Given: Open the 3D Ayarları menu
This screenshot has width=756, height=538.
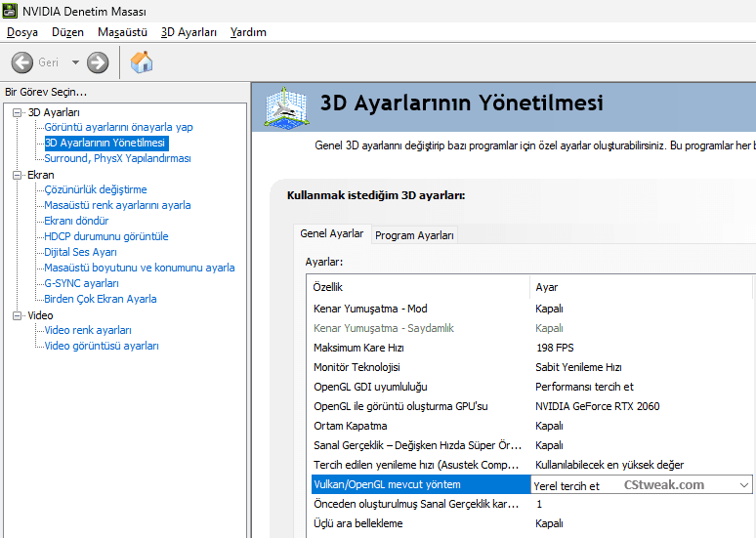Looking at the screenshot, I should [x=189, y=32].
